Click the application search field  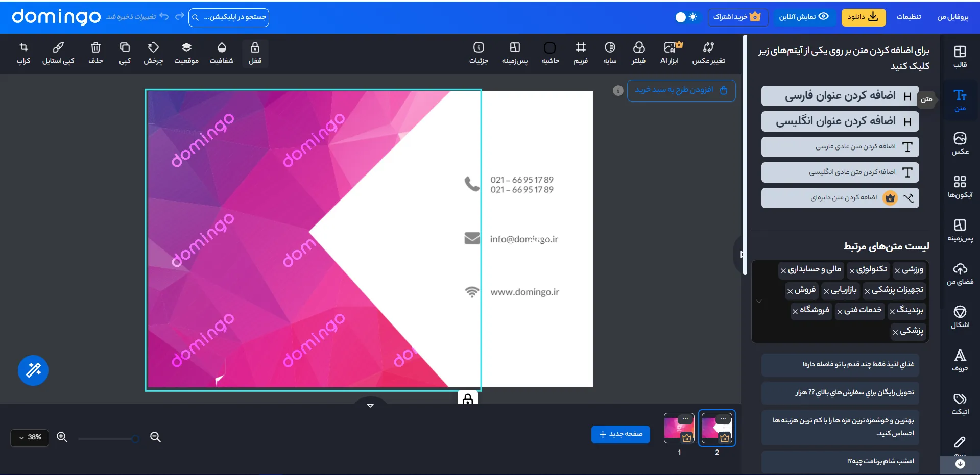[x=228, y=17]
